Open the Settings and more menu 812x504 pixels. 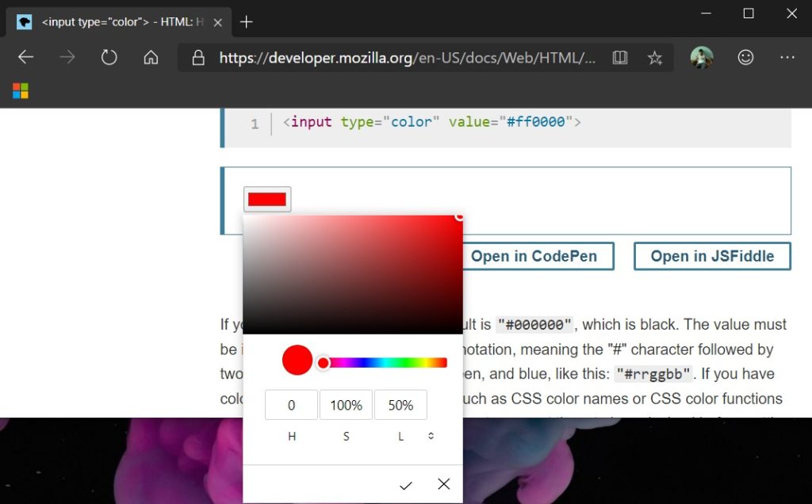pos(787,57)
